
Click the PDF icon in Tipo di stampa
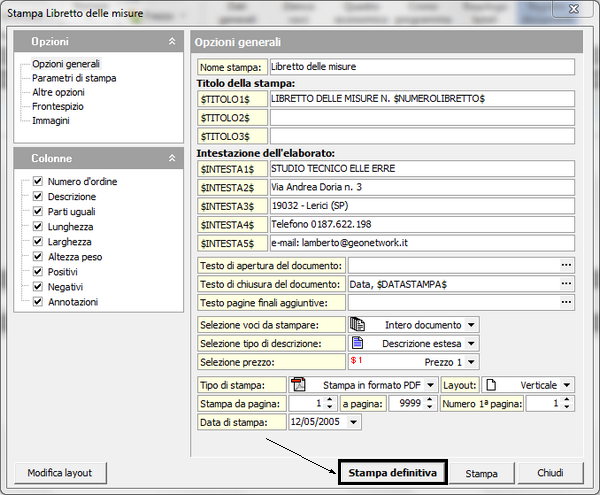tap(297, 384)
